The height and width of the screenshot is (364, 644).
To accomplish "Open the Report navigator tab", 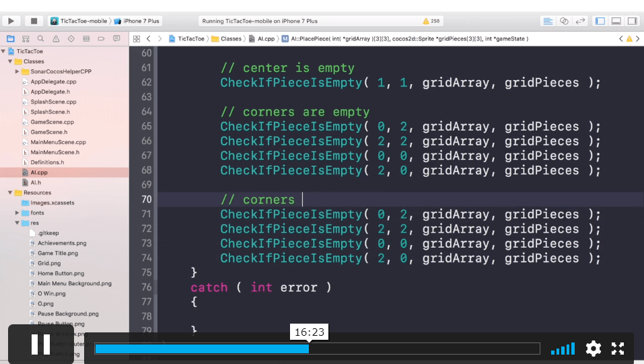I will coord(116,38).
